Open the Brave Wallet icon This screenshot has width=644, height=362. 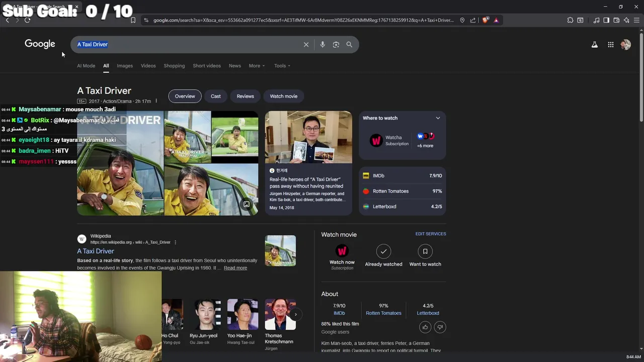tap(616, 20)
